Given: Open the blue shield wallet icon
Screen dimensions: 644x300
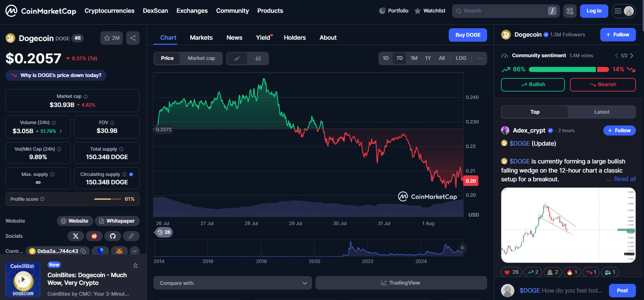Looking at the screenshot, I should point(100,251).
